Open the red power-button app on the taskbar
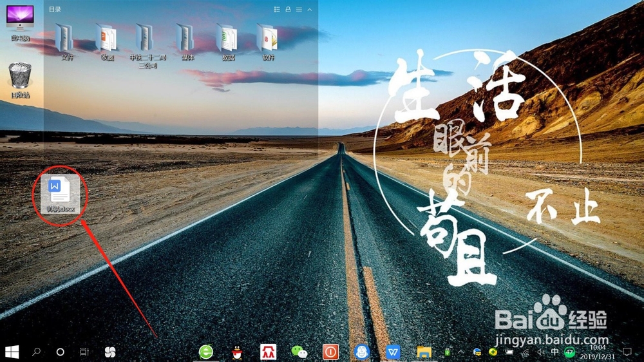The height and width of the screenshot is (362, 644). pyautogui.click(x=330, y=352)
